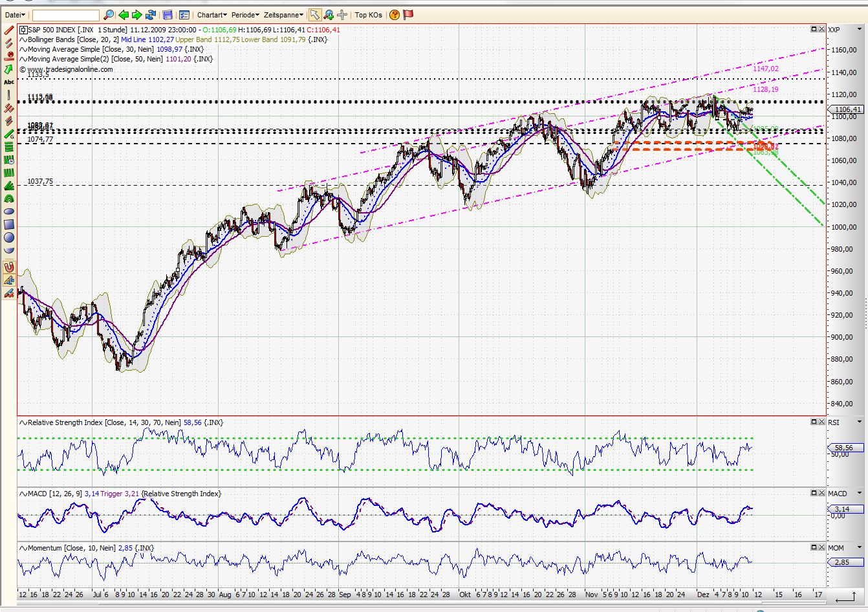Activate the selection pointer tool
The width and height of the screenshot is (868, 612).
click(315, 14)
